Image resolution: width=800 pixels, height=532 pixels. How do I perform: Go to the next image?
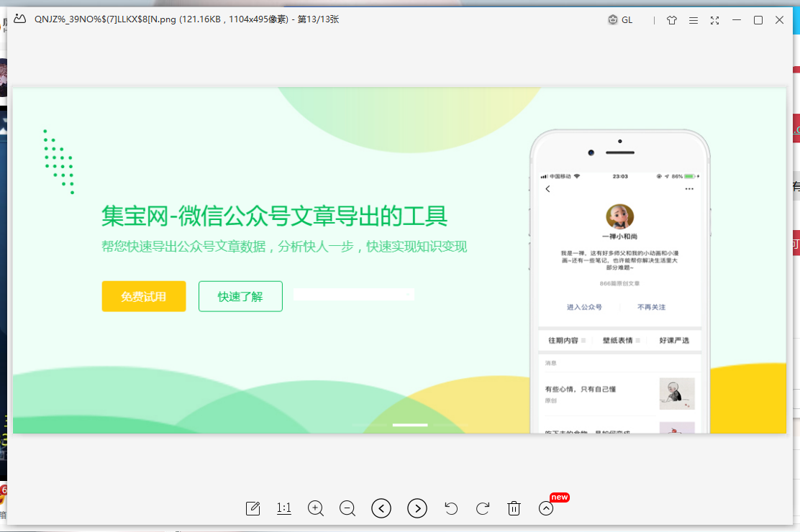coord(417,508)
